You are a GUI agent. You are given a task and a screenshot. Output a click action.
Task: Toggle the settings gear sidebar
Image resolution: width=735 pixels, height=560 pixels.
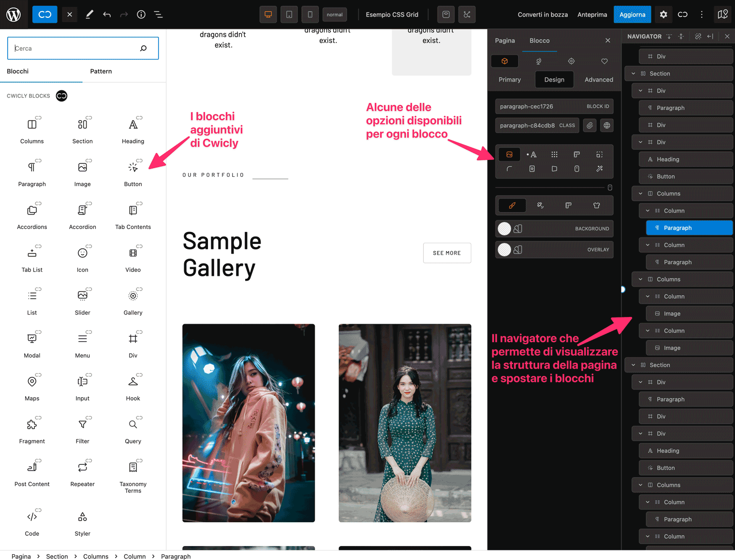point(663,14)
